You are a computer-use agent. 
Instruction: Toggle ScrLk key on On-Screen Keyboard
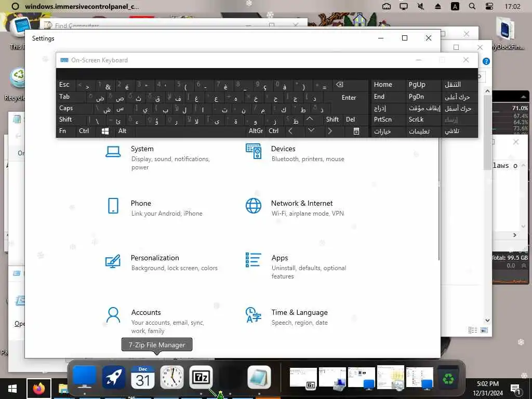423,120
